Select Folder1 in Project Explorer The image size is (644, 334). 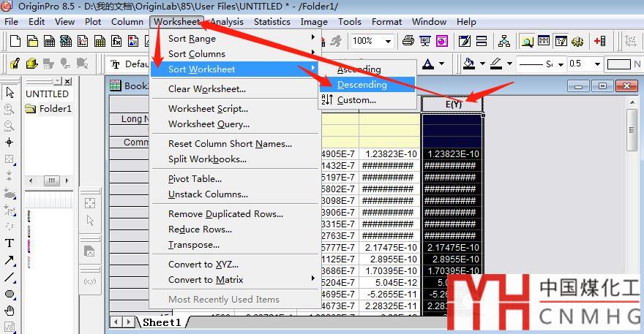[x=48, y=109]
